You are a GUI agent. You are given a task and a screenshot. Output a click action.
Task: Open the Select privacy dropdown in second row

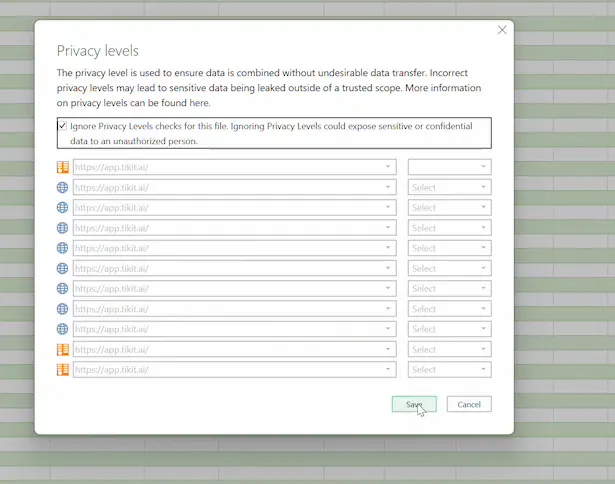click(x=449, y=187)
